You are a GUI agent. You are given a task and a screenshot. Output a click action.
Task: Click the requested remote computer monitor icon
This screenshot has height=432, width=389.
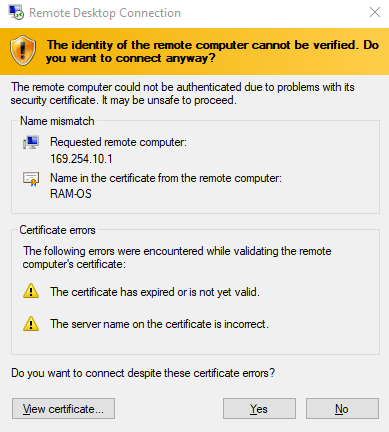(31, 142)
